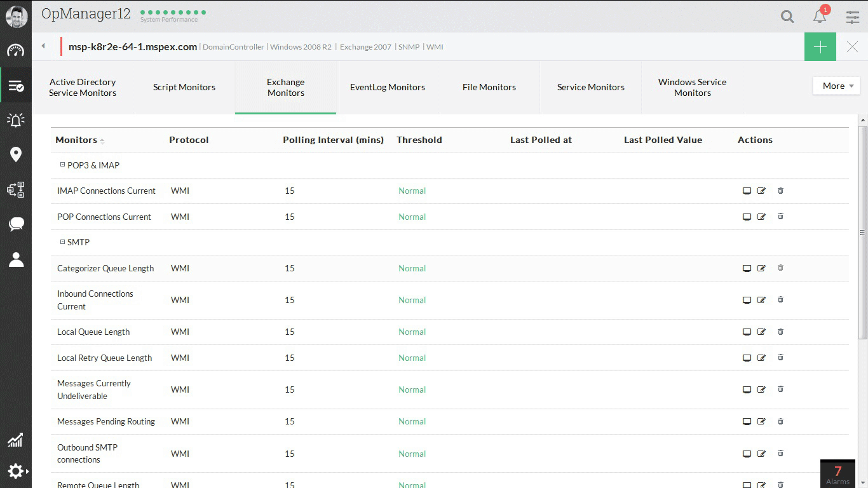Switch to the EventLog Monitors tab
Image resolution: width=868 pixels, height=488 pixels.
(x=388, y=87)
